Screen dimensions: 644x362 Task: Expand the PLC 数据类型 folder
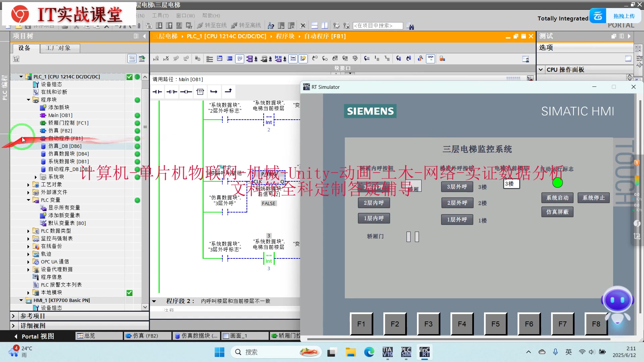pyautogui.click(x=29, y=231)
